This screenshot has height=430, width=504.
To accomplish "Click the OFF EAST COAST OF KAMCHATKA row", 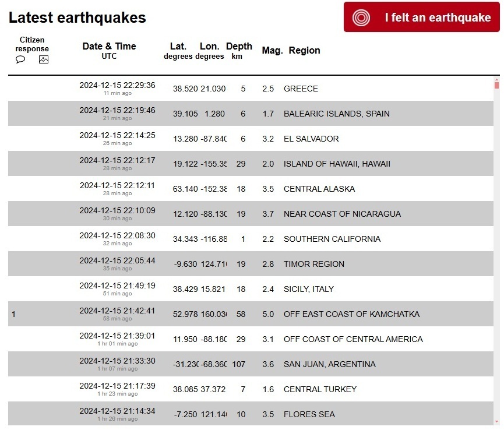I will (x=351, y=315).
